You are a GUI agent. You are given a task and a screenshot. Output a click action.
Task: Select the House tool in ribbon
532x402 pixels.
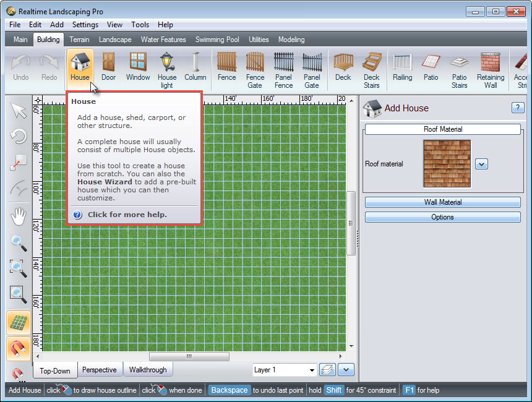tap(80, 69)
